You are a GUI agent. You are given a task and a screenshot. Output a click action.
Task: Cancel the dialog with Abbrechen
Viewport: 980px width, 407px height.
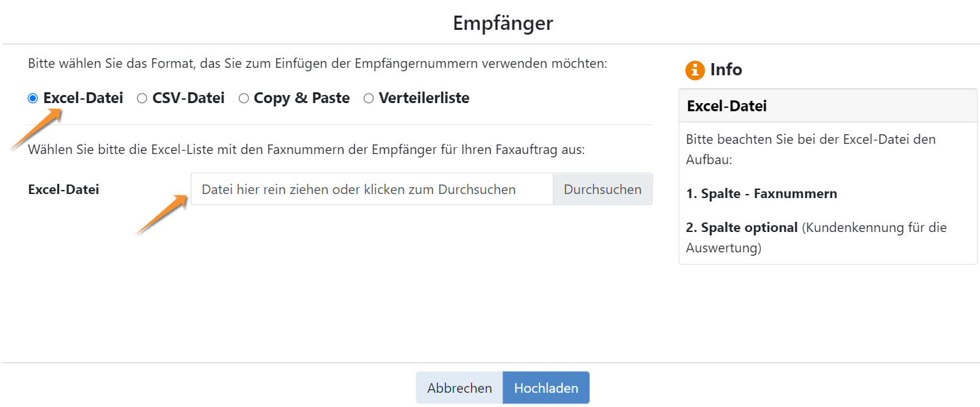coord(459,388)
